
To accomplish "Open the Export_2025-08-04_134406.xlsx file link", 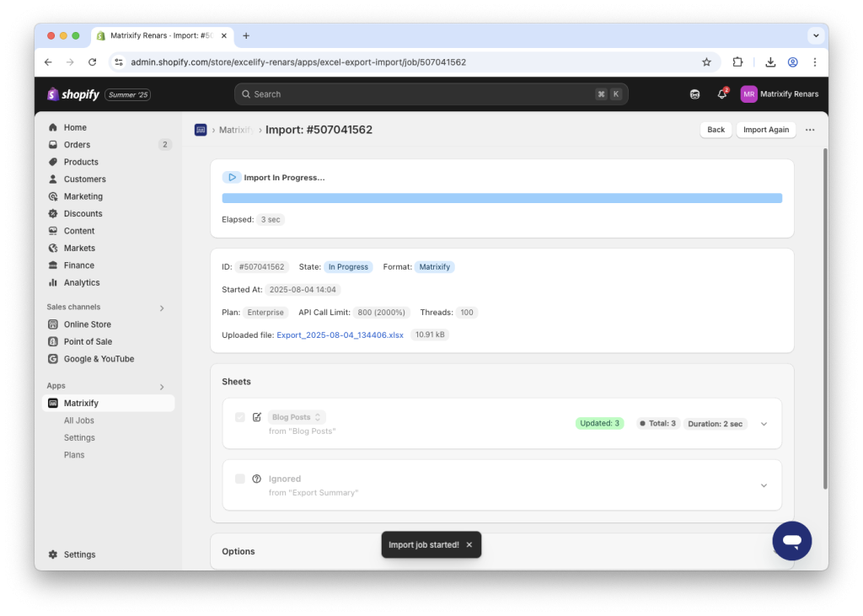I will tap(340, 335).
